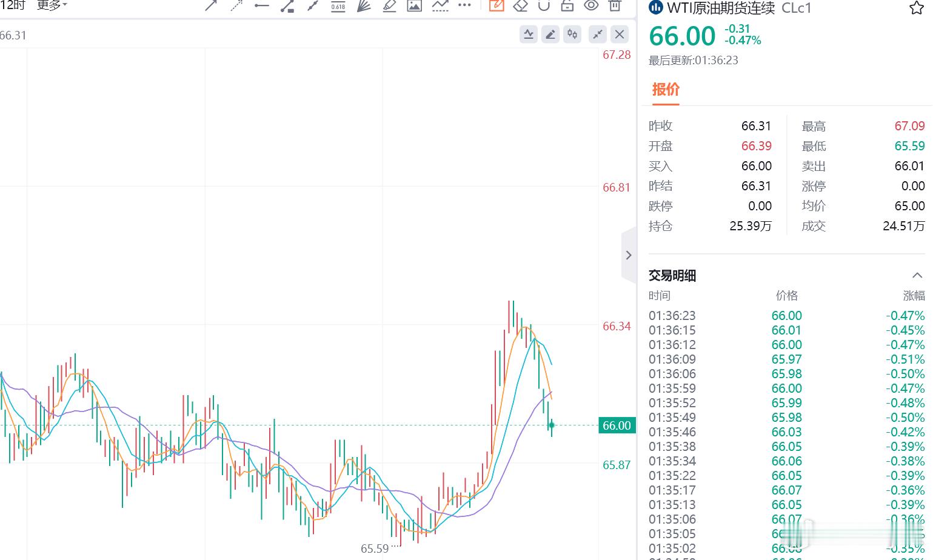Click the 最低 value 65.59
The image size is (933, 560).
(909, 146)
